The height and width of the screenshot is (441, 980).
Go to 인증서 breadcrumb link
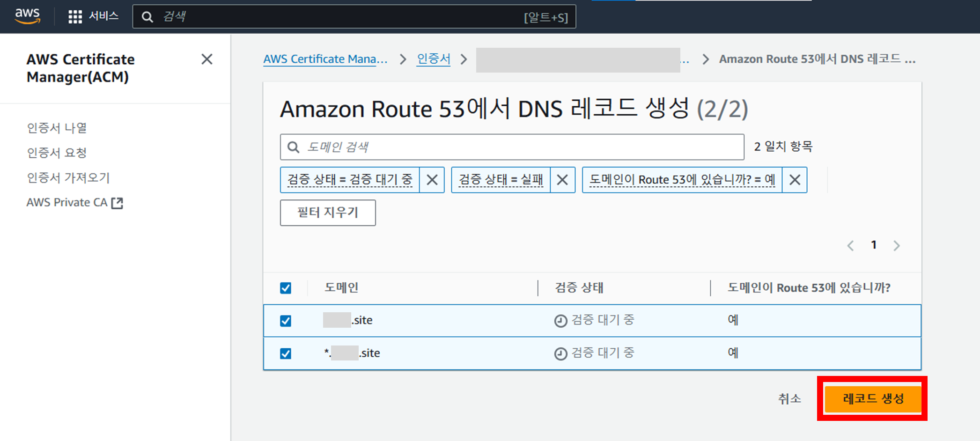[434, 59]
